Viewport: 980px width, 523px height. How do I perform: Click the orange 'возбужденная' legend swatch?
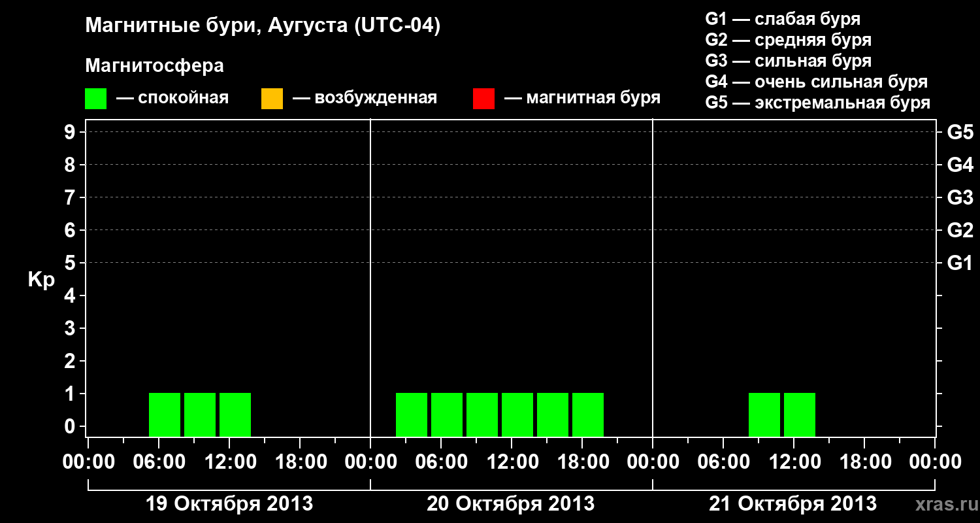(272, 99)
